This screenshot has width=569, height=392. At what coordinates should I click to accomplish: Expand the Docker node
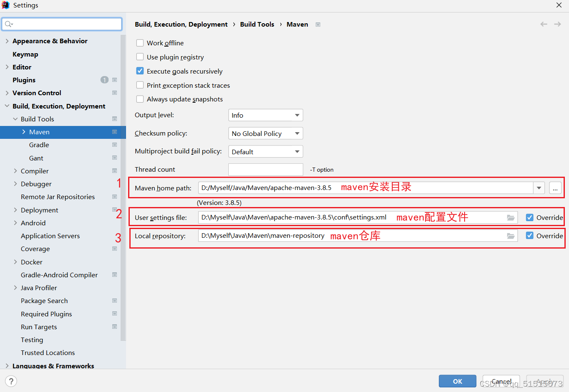[x=15, y=262]
